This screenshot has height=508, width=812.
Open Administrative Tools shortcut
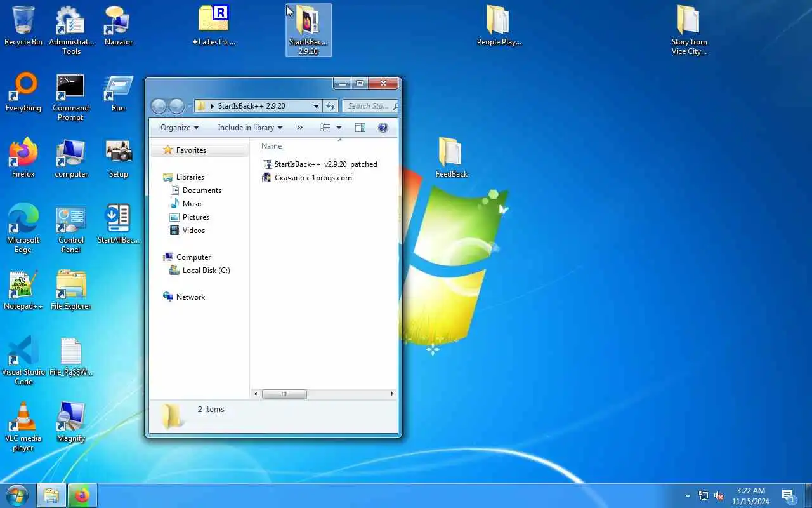coord(71,30)
